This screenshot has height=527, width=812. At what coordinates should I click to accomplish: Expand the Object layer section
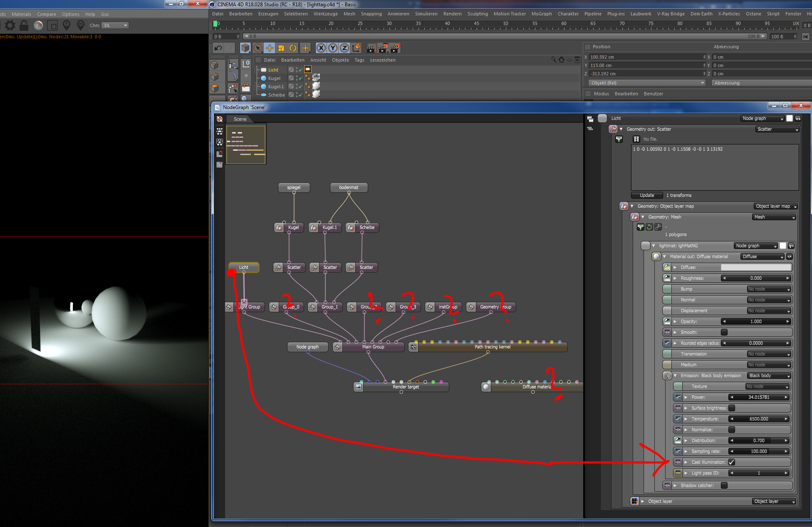(x=643, y=501)
